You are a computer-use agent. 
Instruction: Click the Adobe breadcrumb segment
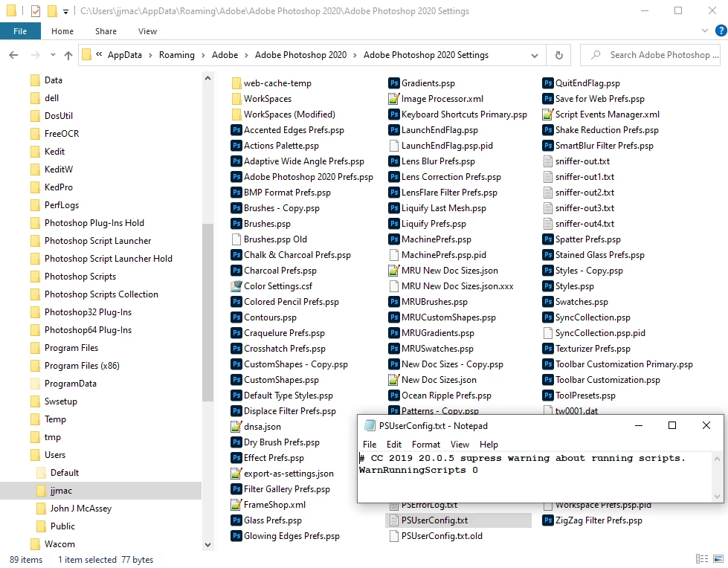pos(225,55)
